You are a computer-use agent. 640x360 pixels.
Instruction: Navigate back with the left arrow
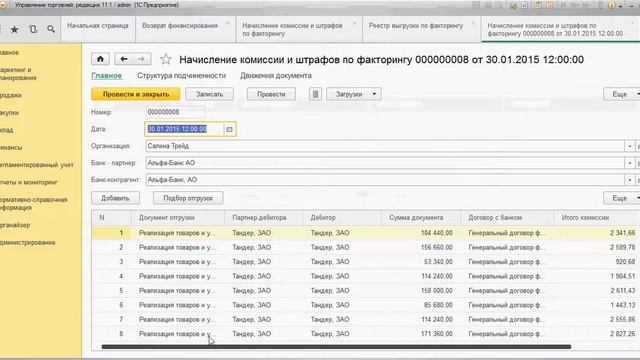[124, 59]
